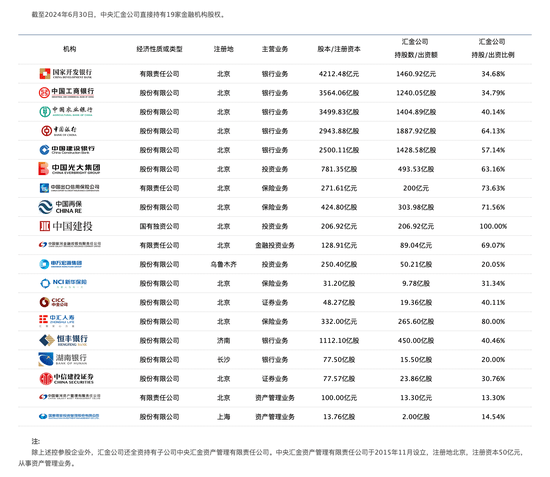Open the China Construction Bank logo
This screenshot has height=477, width=550.
(x=67, y=150)
